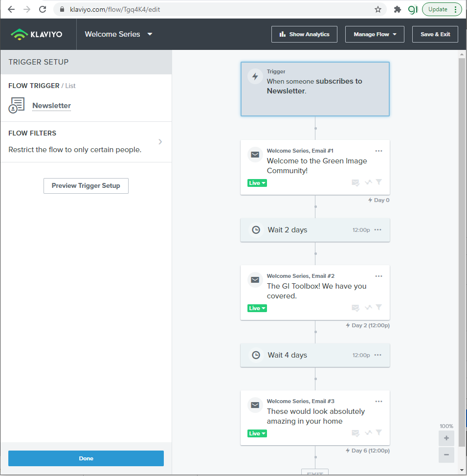Open Chrome three-dot menu beside Update
The image size is (467, 476).
tap(455, 9)
